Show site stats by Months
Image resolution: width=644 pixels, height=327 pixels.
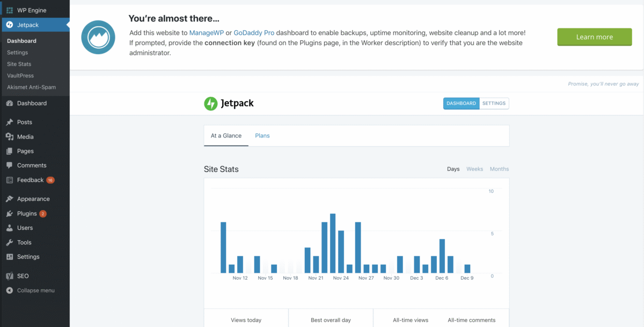tap(499, 169)
